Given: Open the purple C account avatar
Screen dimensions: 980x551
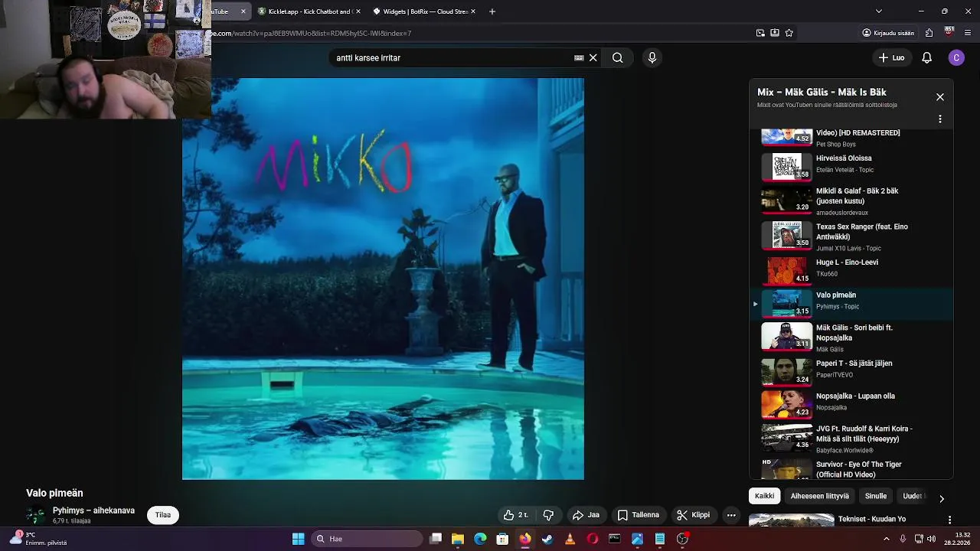Looking at the screenshot, I should (956, 57).
